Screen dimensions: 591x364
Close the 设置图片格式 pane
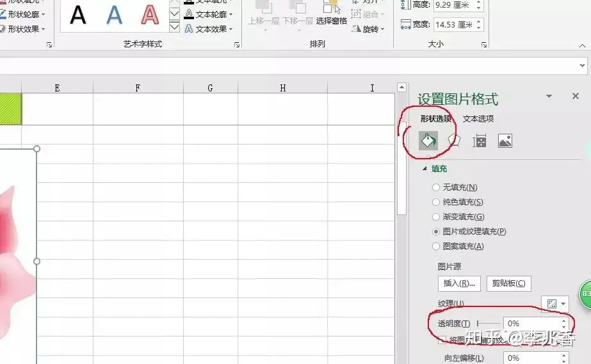click(576, 96)
